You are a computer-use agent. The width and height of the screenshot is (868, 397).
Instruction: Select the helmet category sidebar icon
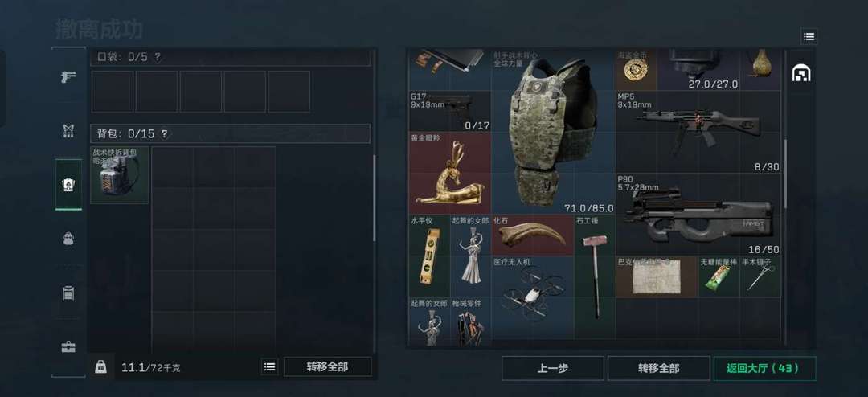(x=68, y=239)
